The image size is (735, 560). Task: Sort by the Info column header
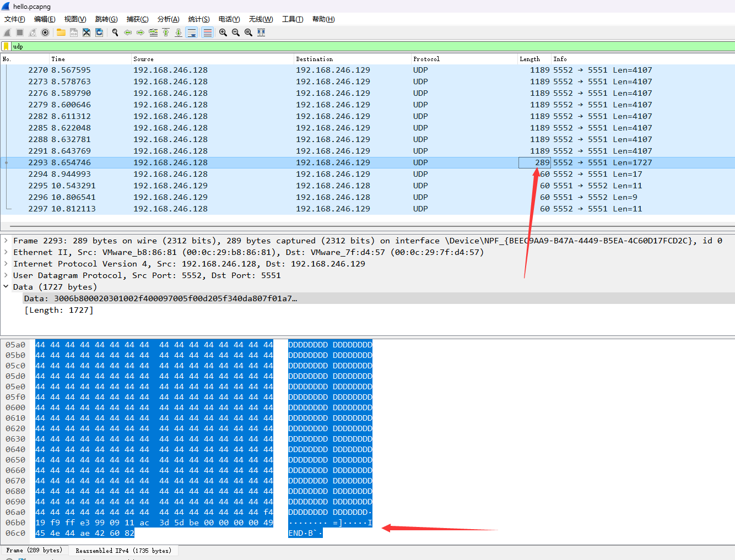pos(643,59)
